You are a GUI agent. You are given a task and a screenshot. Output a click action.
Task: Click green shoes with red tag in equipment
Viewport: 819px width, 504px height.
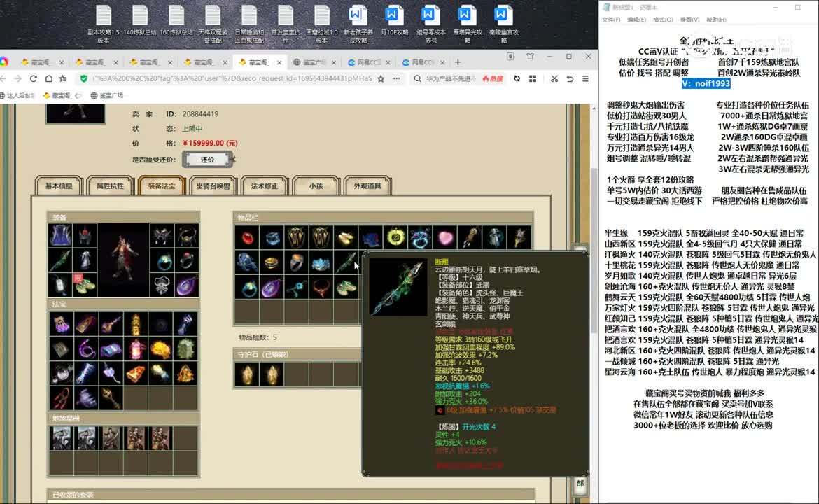pyautogui.click(x=85, y=285)
